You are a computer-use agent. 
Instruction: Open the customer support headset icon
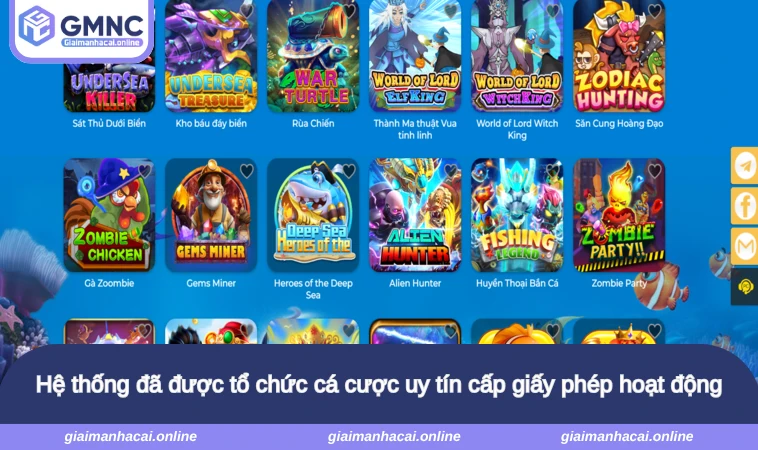pyautogui.click(x=745, y=287)
